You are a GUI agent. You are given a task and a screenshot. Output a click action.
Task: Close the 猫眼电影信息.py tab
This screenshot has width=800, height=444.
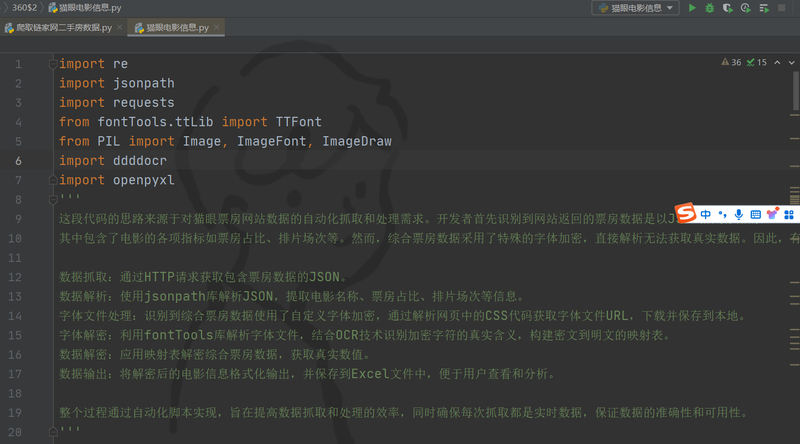point(216,27)
